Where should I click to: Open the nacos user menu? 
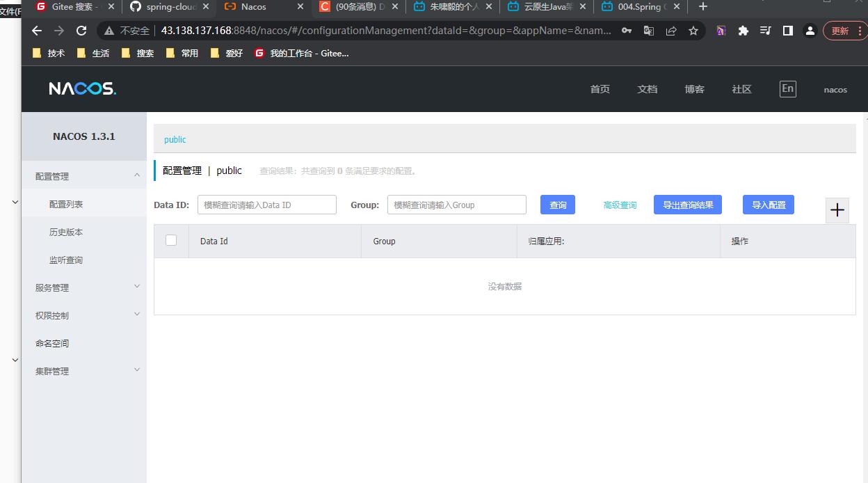click(835, 89)
